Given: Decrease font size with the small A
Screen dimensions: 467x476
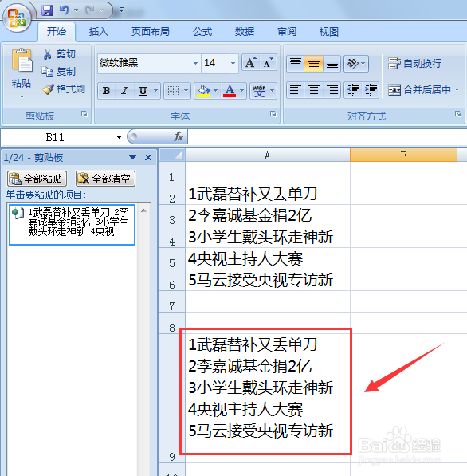Looking at the screenshot, I should (269, 63).
